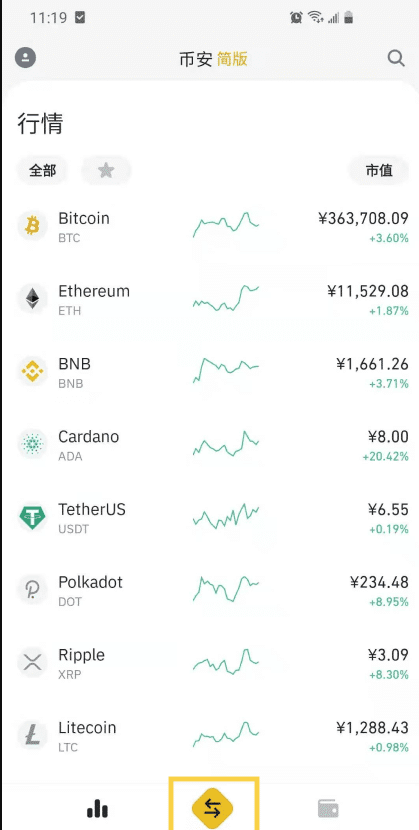Select Bitcoin price ¥363,708.09
Screen dimensions: 419x830
364,219
